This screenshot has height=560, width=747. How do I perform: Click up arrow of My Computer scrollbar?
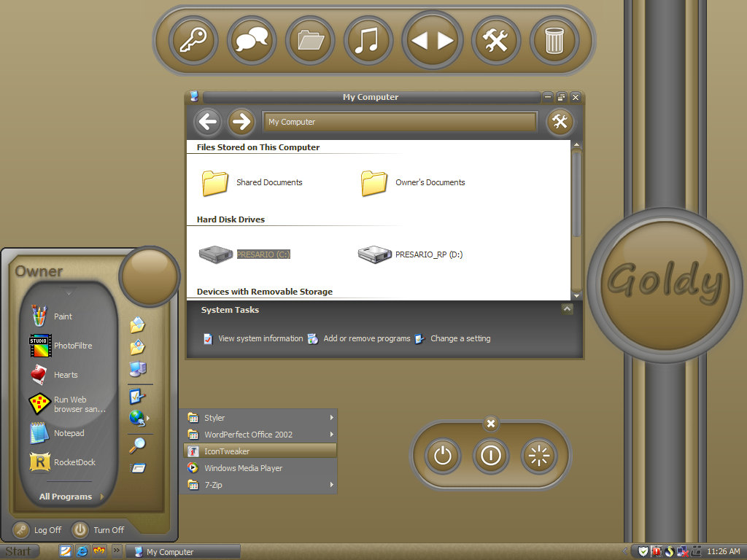(x=576, y=145)
